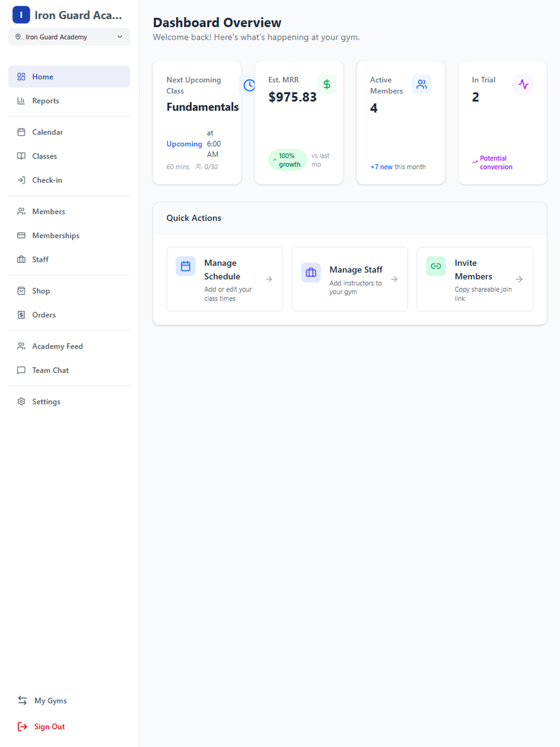
Task: Click the Quick Actions header
Action: tap(194, 218)
